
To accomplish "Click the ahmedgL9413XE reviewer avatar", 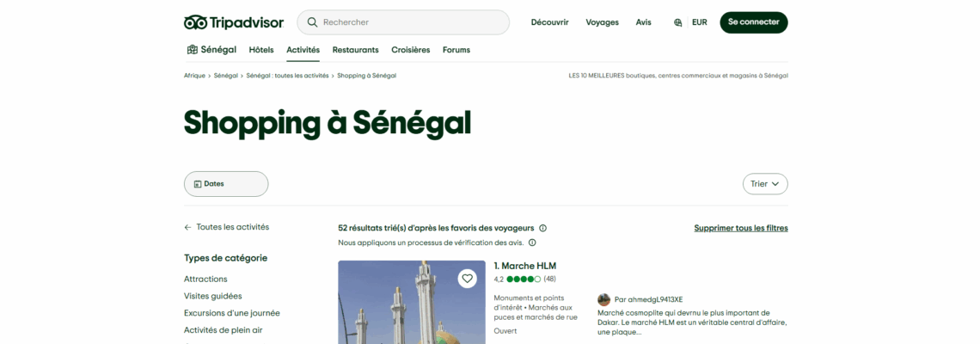I will [603, 299].
